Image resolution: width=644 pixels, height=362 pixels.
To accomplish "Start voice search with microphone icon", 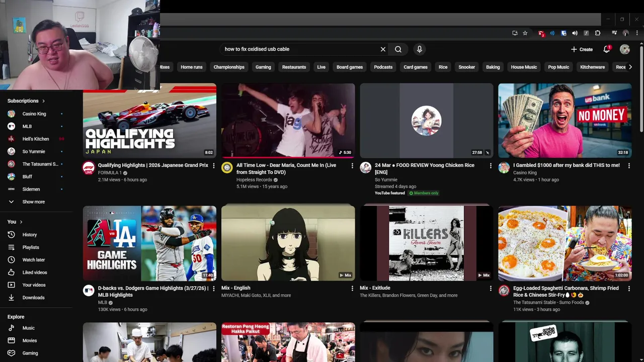I will click(x=419, y=49).
